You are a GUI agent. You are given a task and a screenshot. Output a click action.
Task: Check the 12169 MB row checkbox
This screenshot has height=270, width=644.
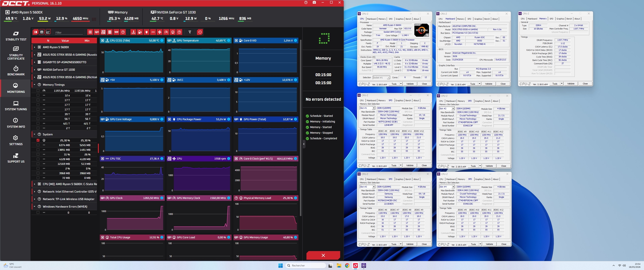coord(38,164)
